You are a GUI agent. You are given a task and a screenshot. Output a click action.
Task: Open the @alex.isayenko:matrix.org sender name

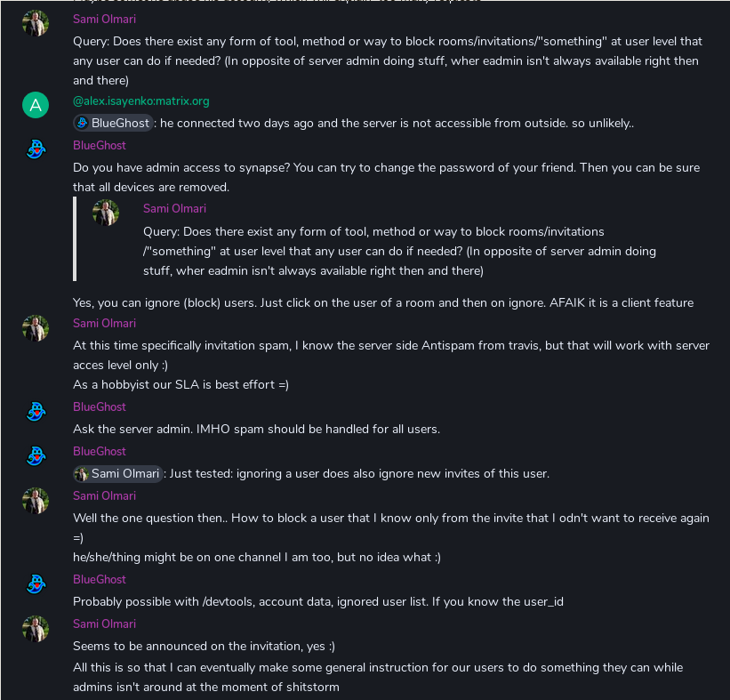coord(140,101)
